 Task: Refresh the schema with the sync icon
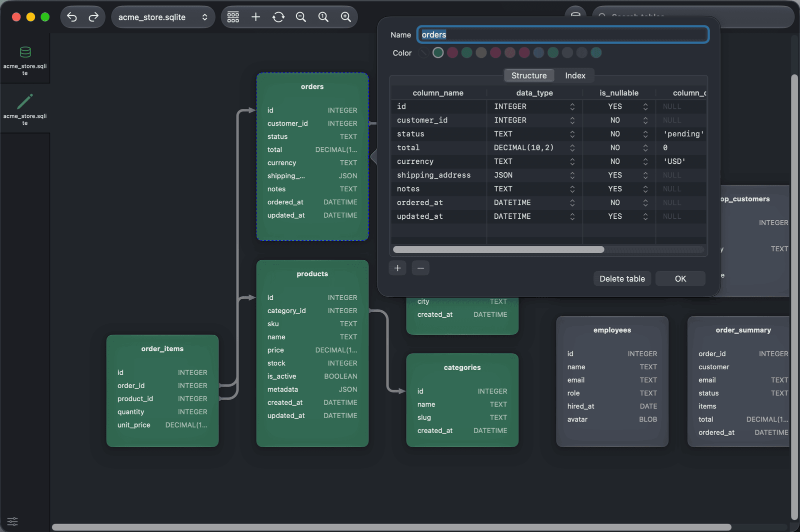click(x=278, y=17)
